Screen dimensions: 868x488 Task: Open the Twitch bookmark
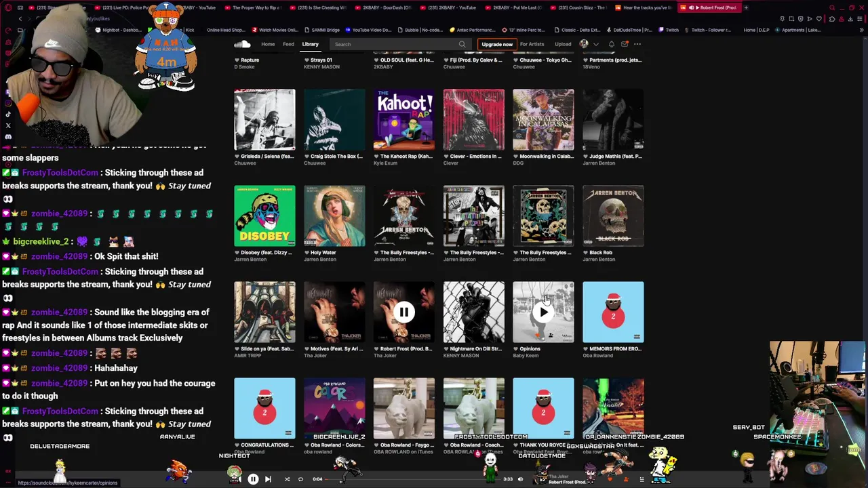coord(668,30)
